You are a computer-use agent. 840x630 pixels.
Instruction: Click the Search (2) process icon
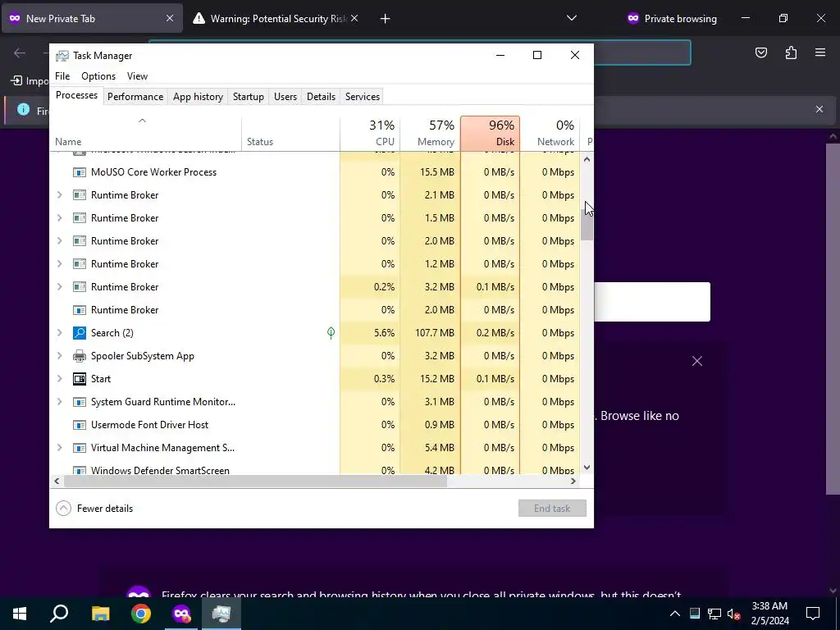tap(80, 333)
